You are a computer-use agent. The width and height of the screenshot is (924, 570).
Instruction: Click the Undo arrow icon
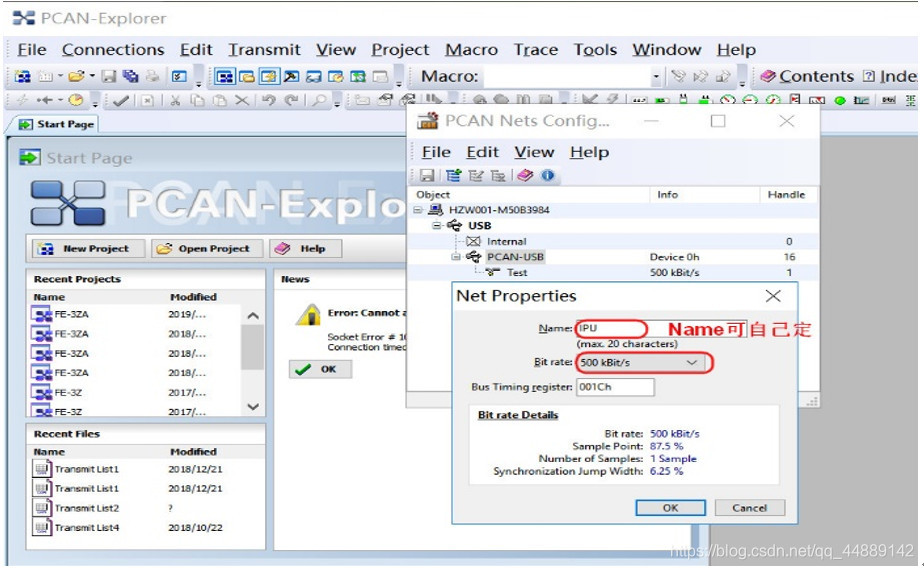coord(269,100)
